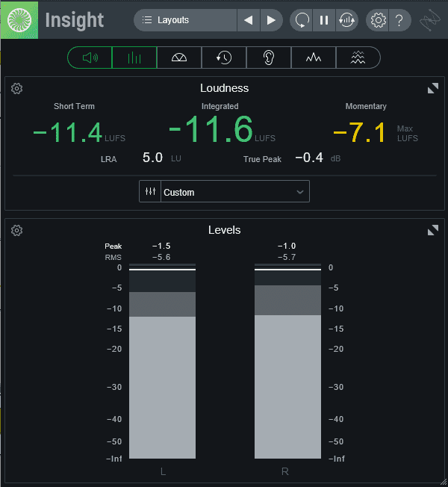Click the preset dropdown chevron arrow

(x=300, y=192)
